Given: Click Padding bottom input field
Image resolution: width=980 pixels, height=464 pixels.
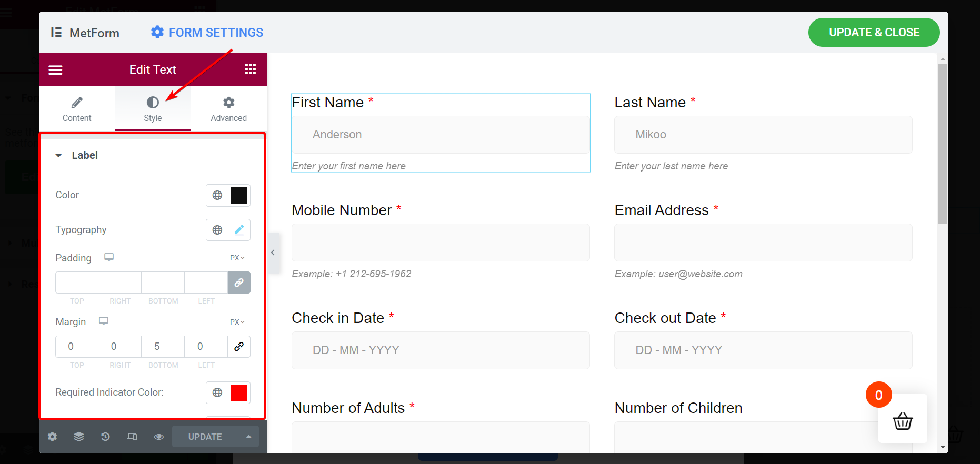Looking at the screenshot, I should 163,283.
